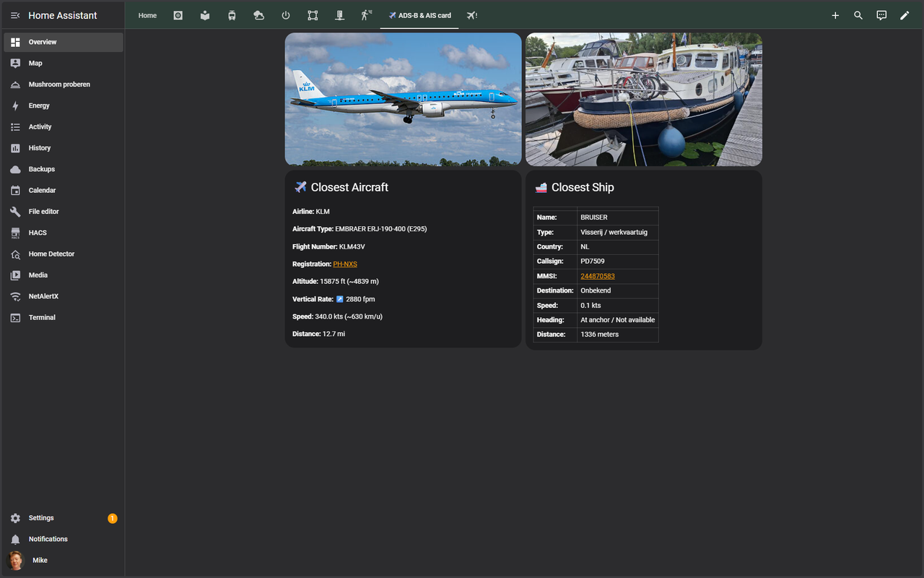
Task: Open search with the magnifier icon
Action: (858, 15)
